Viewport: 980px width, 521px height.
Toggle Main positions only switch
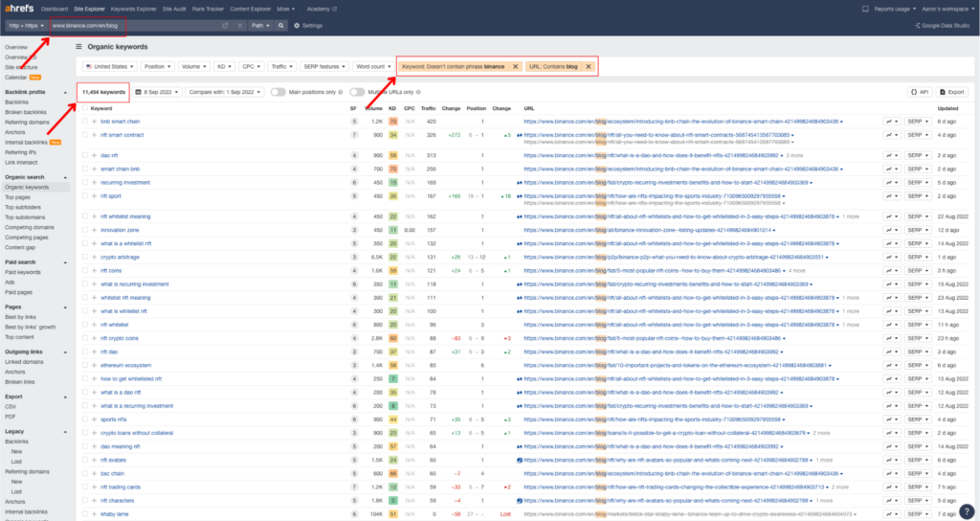278,92
